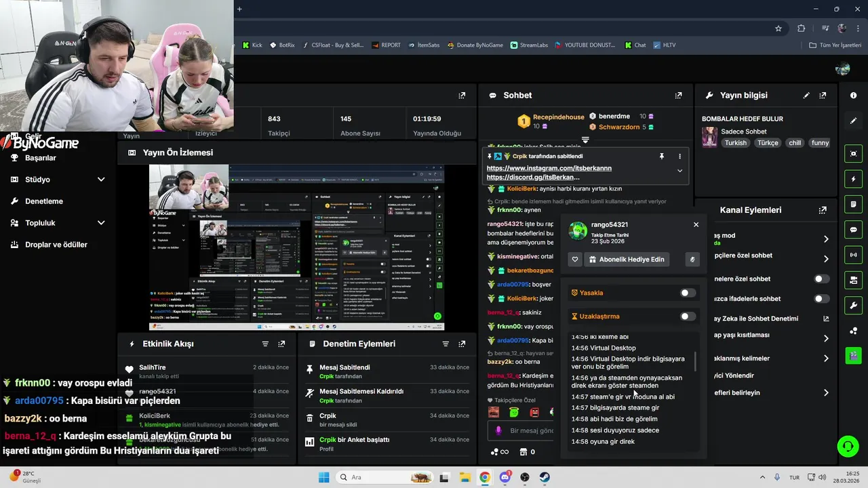The image size is (868, 488).
Task: Open the Donate ByNoGame bookmark
Action: pos(475,45)
